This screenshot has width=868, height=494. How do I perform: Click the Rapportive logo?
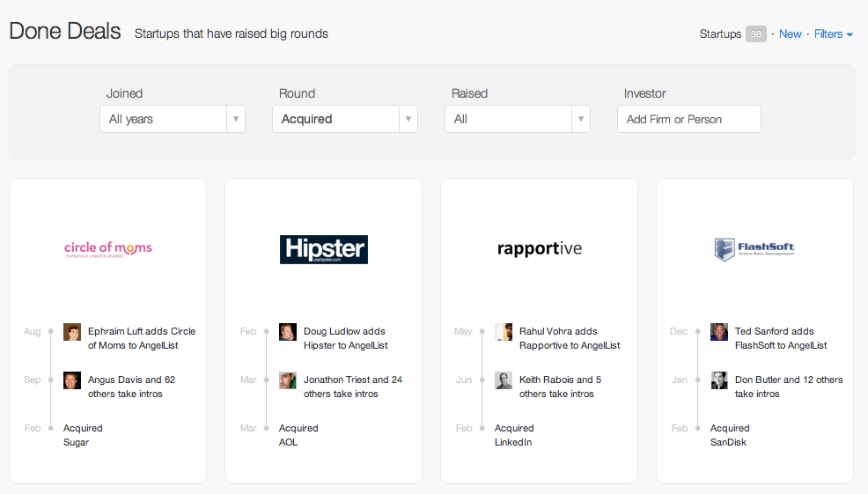pyautogui.click(x=540, y=248)
